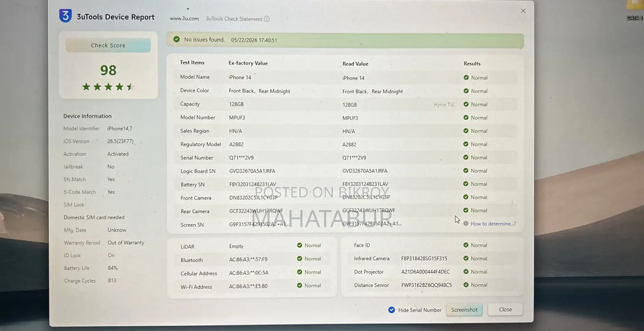Image resolution: width=644 pixels, height=331 pixels.
Task: Click the iOS version 26.5(23F77)
Action: point(120,141)
